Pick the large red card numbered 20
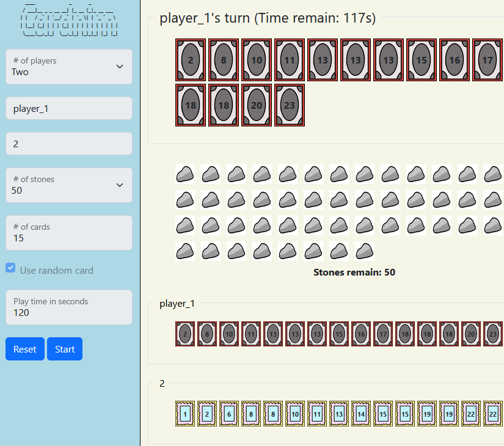The height and width of the screenshot is (446, 504). pyautogui.click(x=257, y=105)
